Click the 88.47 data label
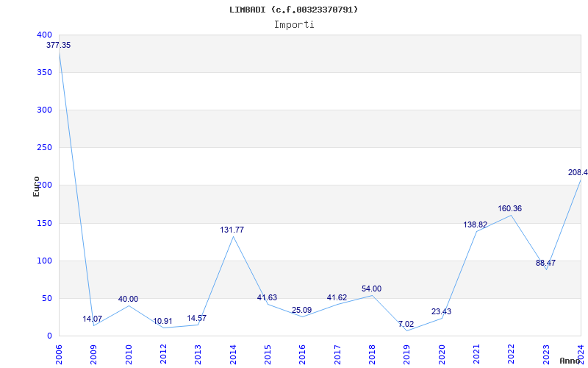This screenshot has height=368, width=588. (x=545, y=263)
